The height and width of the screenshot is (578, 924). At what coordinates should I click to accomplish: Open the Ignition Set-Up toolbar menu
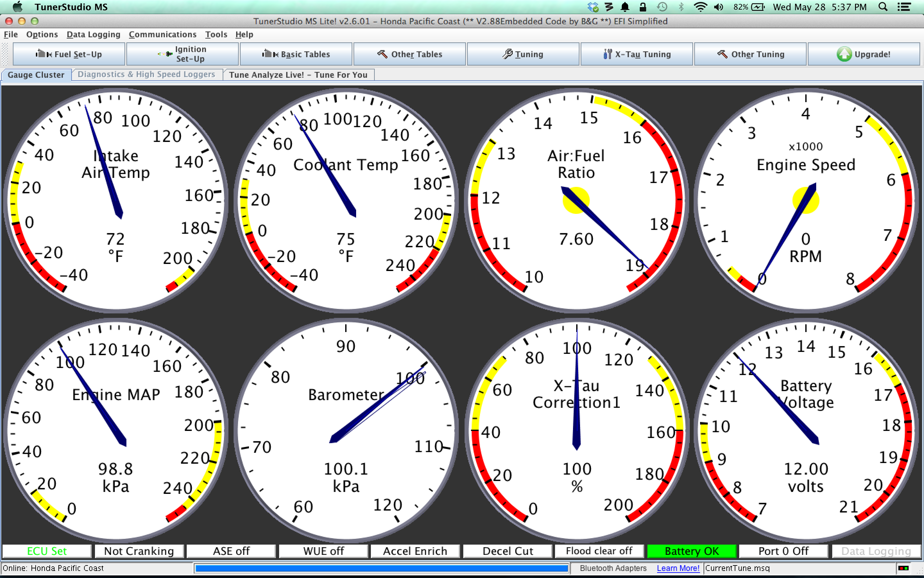[x=183, y=54]
